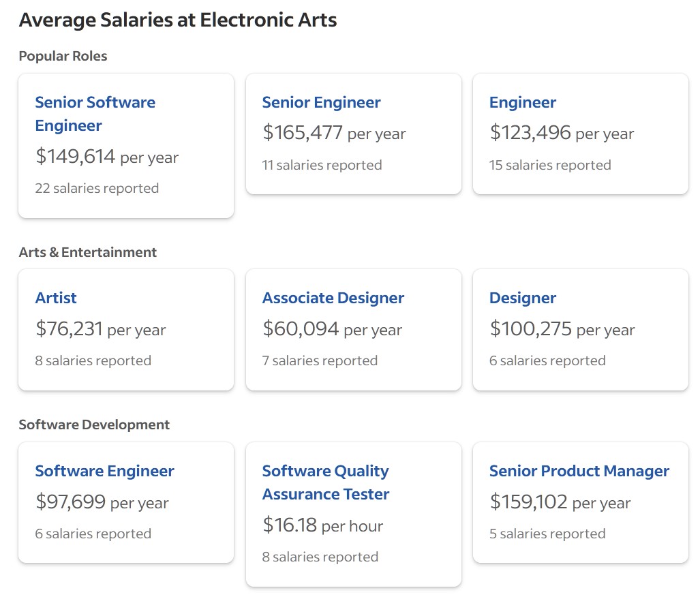The width and height of the screenshot is (700, 616).
Task: Open the Senior Engineer salary link
Action: click(322, 102)
